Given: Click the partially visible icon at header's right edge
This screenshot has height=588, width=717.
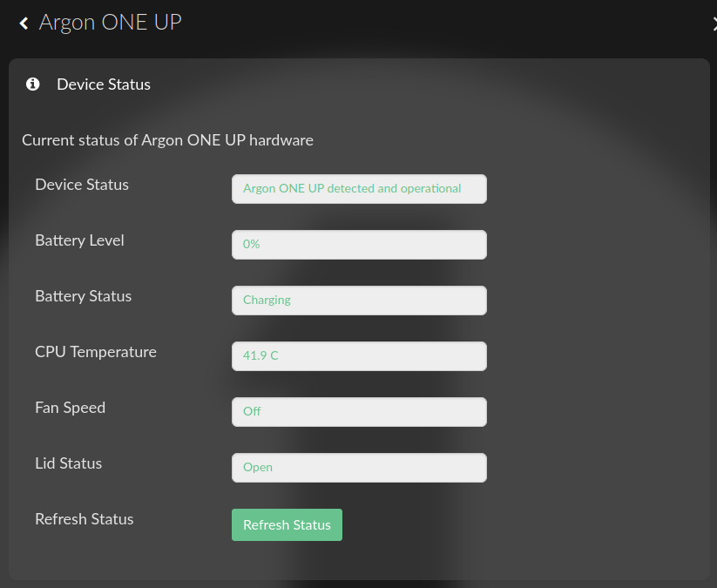Looking at the screenshot, I should (x=714, y=24).
